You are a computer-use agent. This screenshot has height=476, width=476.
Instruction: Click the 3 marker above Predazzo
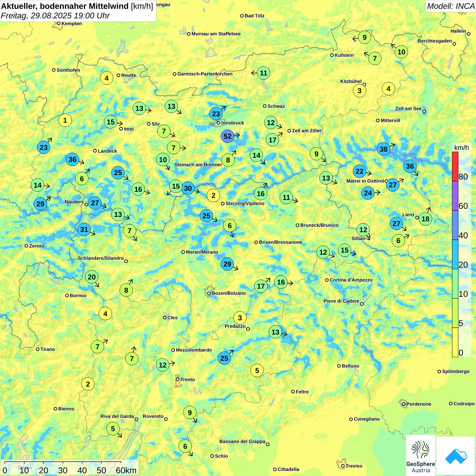tap(240, 318)
